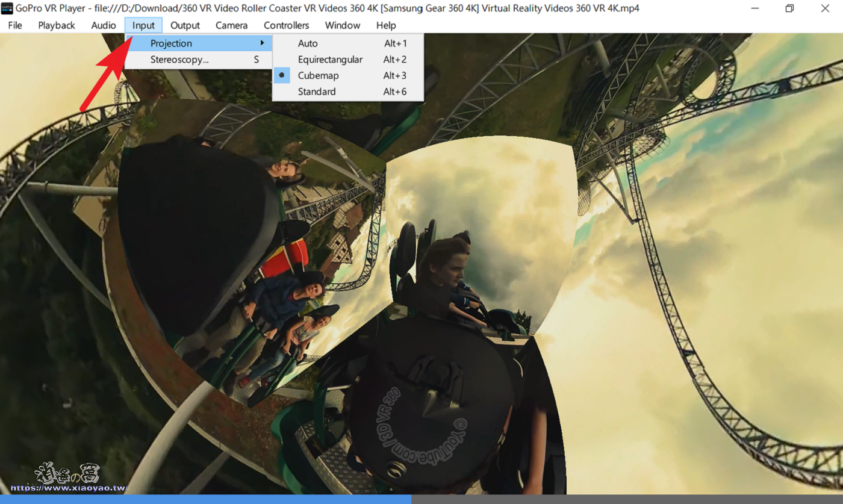843x504 pixels.
Task: Open the File menu
Action: tap(15, 25)
